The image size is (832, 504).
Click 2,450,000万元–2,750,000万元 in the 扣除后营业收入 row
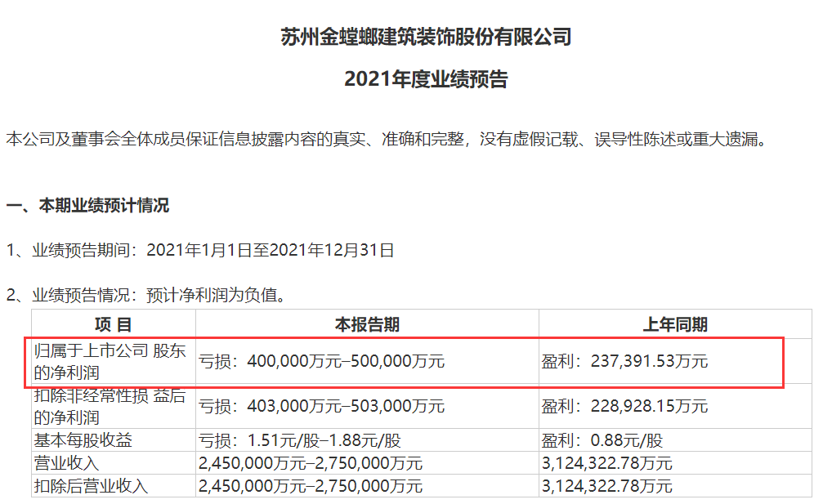coord(311,486)
